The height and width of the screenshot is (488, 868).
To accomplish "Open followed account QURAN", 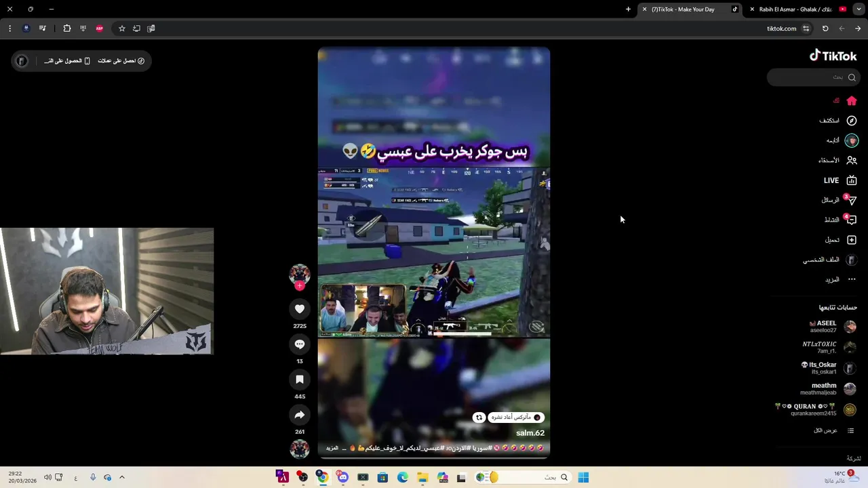I will pyautogui.click(x=816, y=409).
